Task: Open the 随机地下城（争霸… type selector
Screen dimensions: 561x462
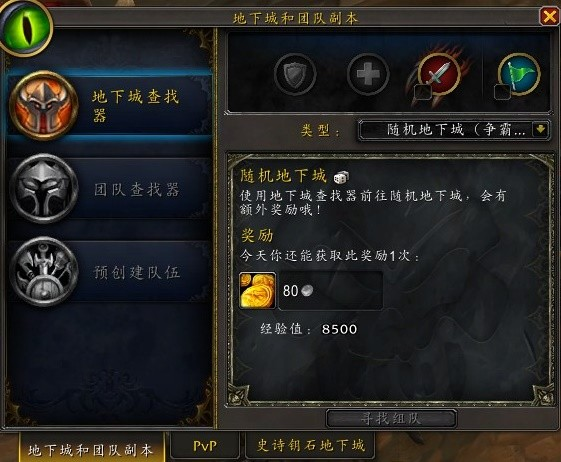Action: [454, 130]
